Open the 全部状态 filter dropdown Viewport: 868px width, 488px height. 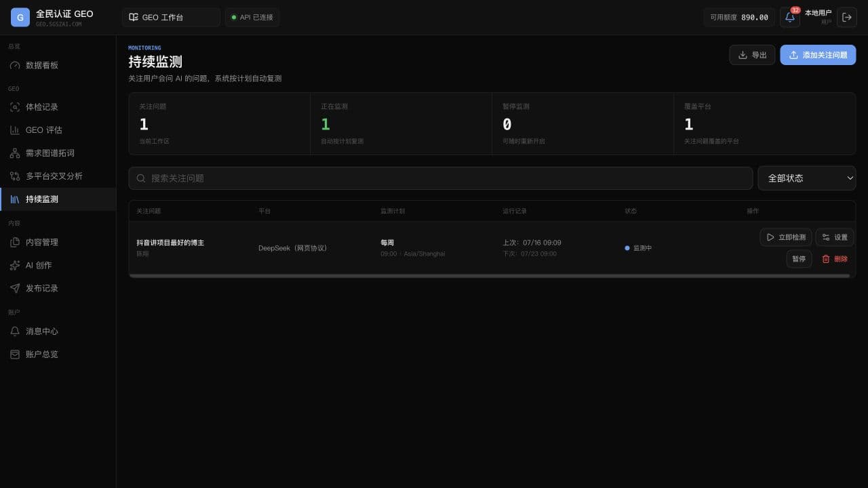[807, 178]
